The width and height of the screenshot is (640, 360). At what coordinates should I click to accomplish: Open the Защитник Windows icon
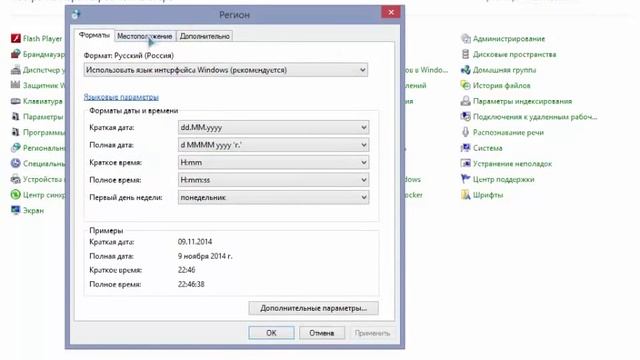(16, 85)
